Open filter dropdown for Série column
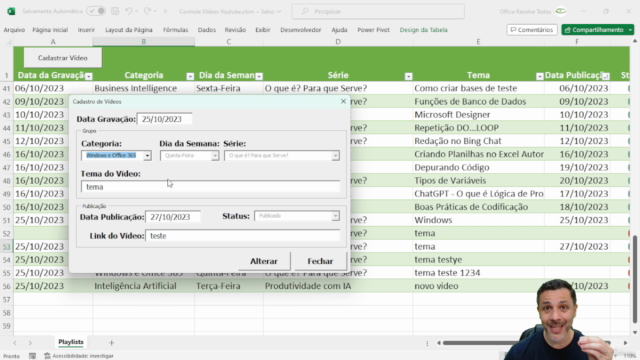Image resolution: width=640 pixels, height=360 pixels. [x=409, y=76]
